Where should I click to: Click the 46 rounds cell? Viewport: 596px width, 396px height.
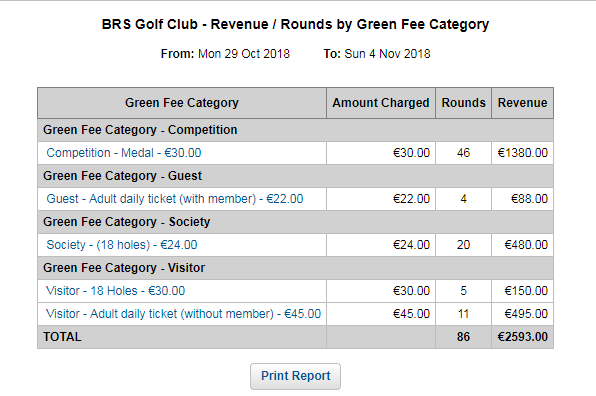[x=463, y=153]
